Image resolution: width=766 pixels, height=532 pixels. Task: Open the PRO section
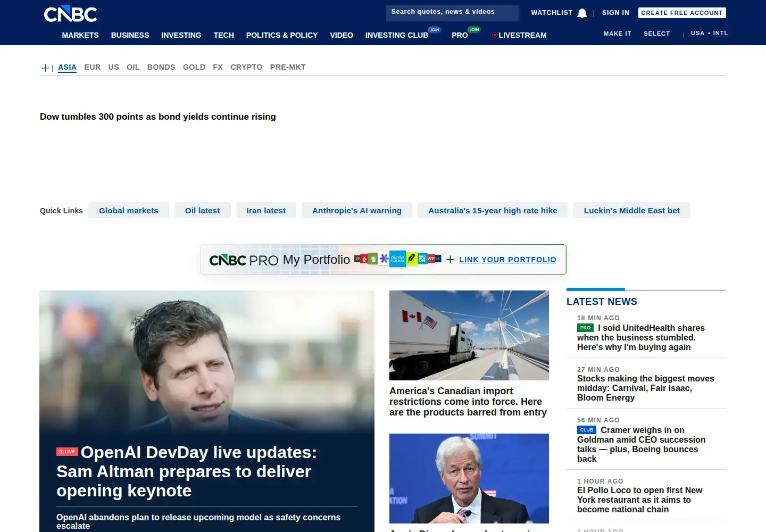click(x=460, y=35)
